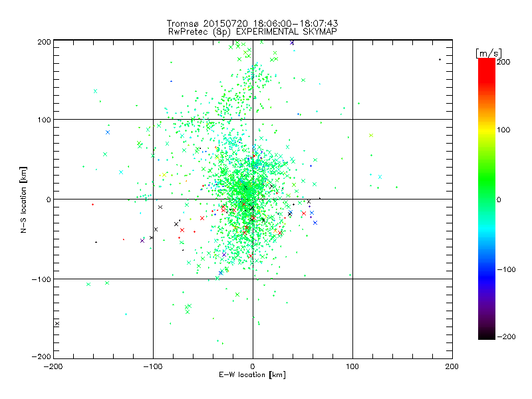Click the "N-S location [km]" axis label
Viewport: 532px width, 399px height.
23,199
